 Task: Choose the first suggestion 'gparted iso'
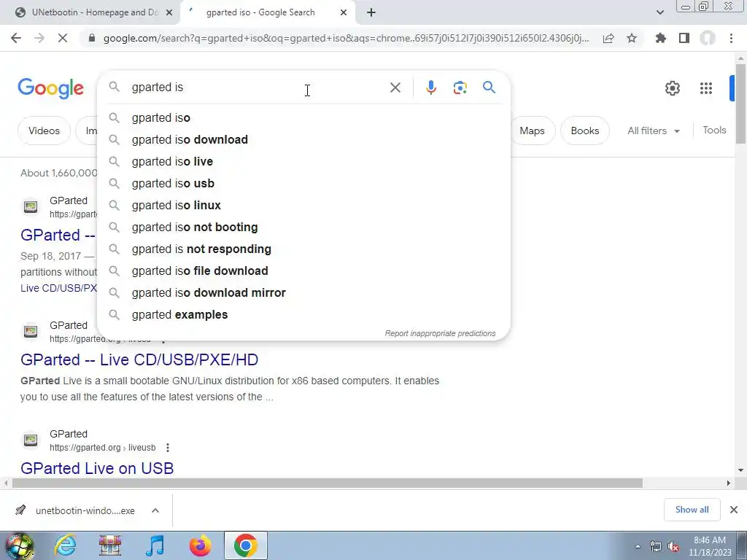303,117
